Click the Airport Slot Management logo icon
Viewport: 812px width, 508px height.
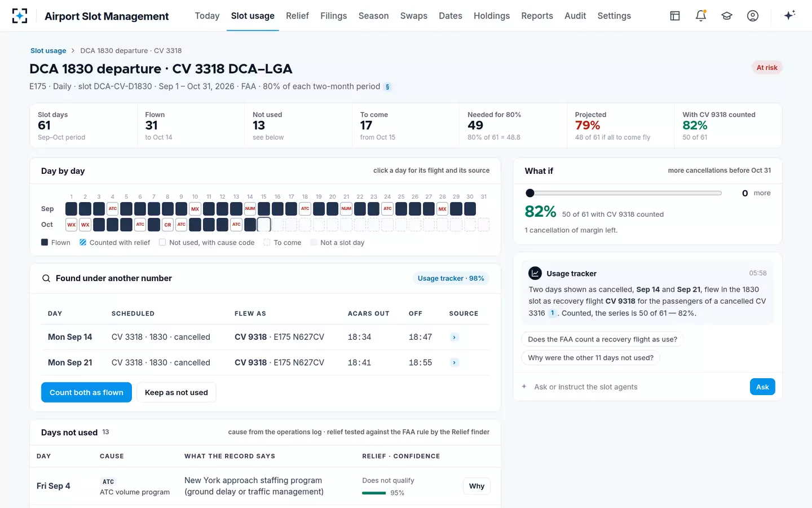[x=20, y=16]
